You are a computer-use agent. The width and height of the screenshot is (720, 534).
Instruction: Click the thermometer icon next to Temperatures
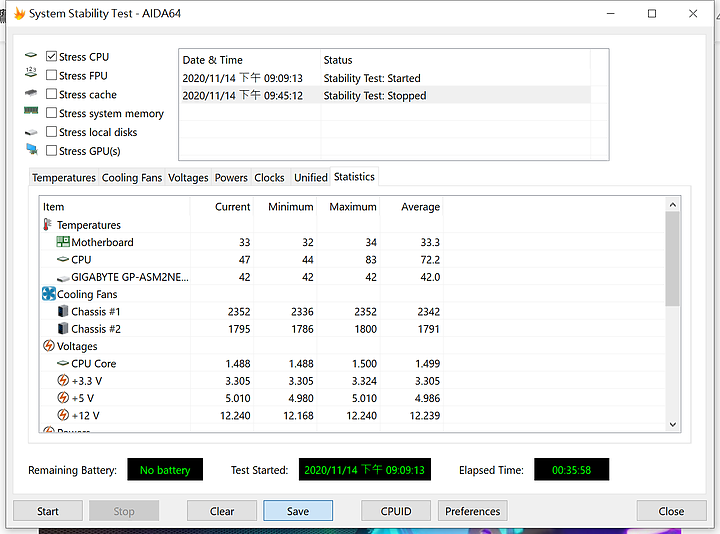47,225
